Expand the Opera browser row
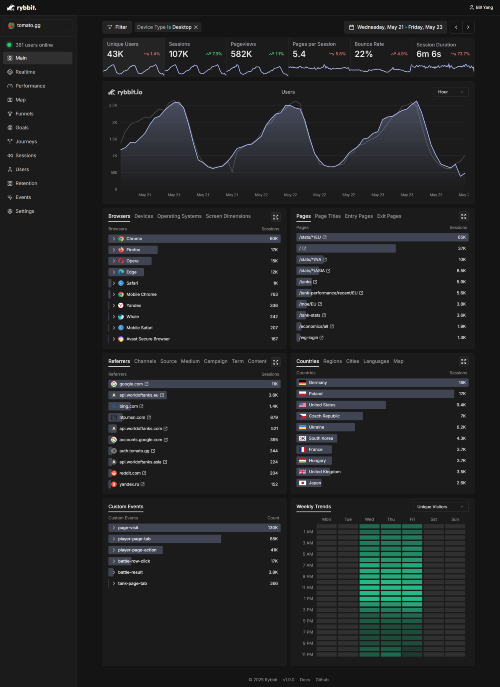 (113, 261)
